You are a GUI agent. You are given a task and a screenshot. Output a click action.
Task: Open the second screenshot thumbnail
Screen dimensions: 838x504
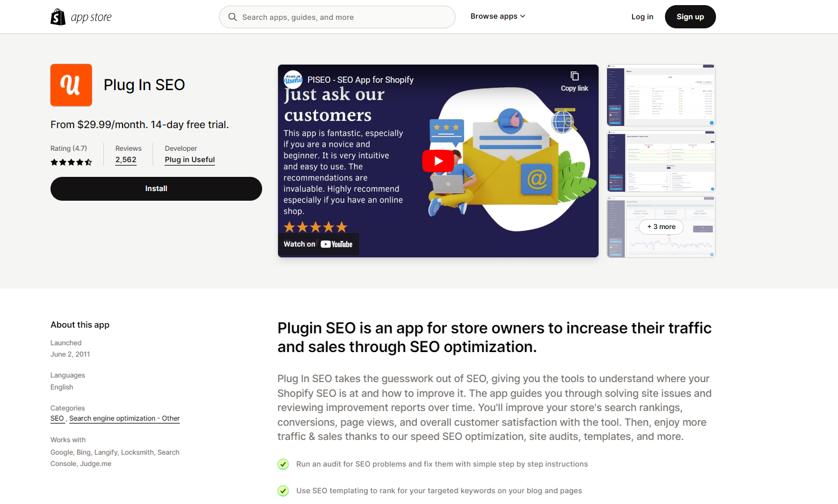pyautogui.click(x=661, y=161)
